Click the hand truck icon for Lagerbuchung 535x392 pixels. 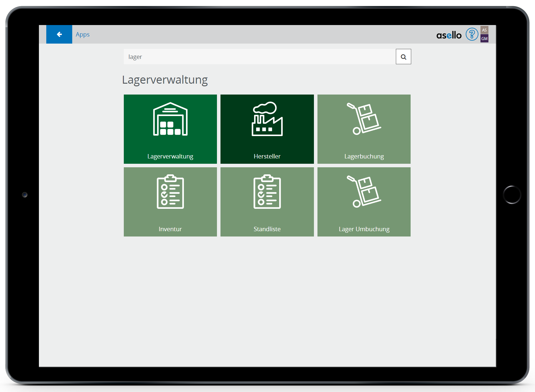364,119
